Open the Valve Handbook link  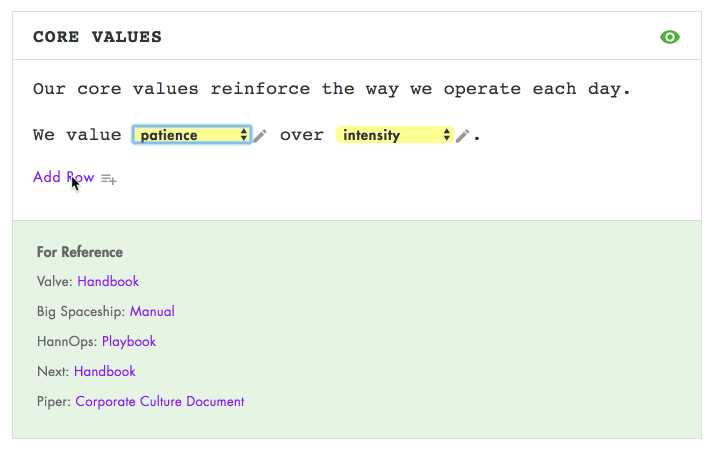click(x=108, y=282)
